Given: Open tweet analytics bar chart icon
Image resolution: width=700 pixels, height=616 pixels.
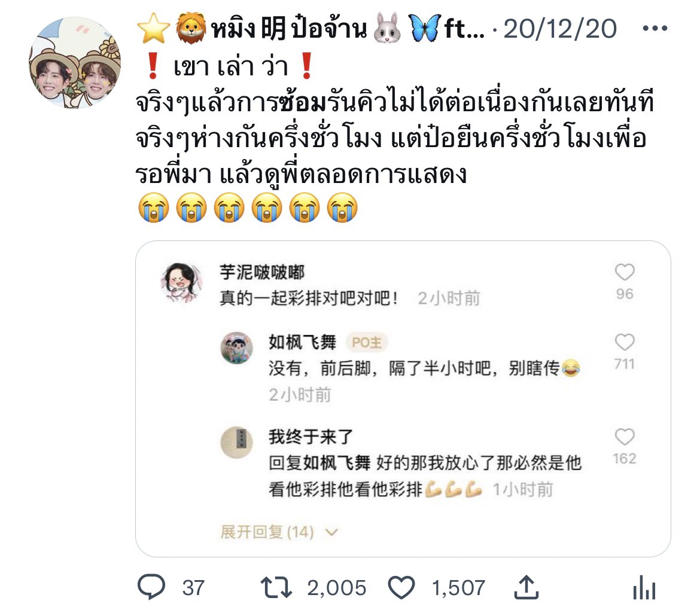Looking at the screenshot, I should tap(644, 587).
